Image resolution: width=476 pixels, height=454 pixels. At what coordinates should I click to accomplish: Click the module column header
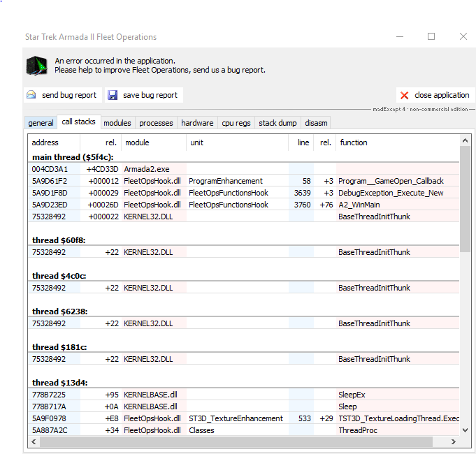[154, 142]
